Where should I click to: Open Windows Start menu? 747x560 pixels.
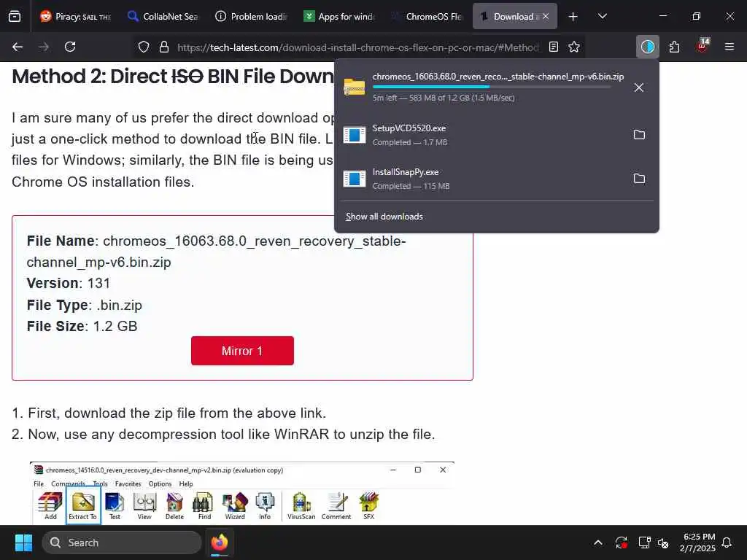coord(23,542)
